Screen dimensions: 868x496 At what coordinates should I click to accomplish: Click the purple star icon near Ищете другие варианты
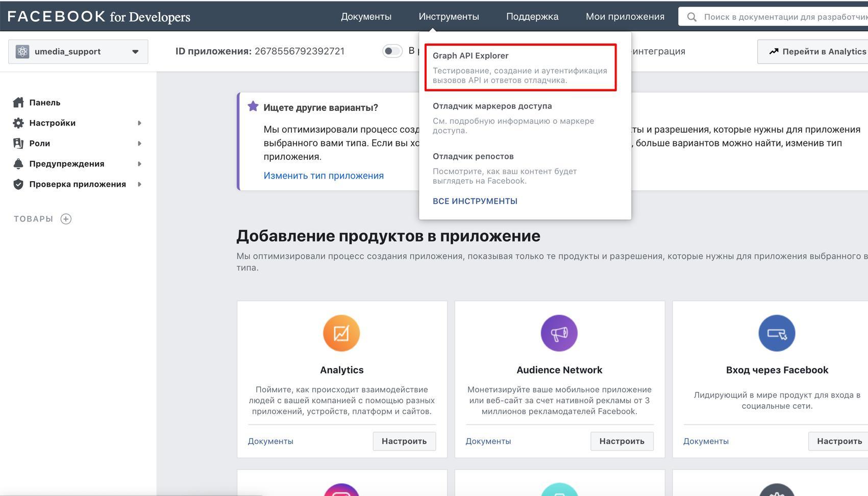253,106
